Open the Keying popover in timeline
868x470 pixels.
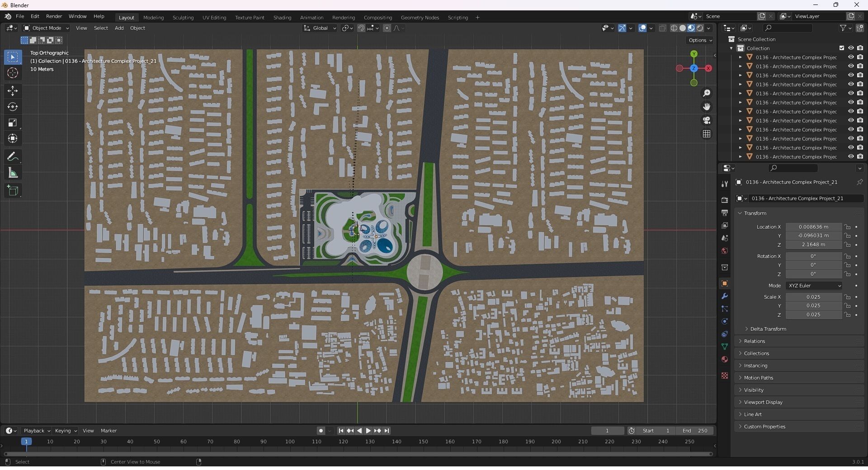(x=66, y=431)
